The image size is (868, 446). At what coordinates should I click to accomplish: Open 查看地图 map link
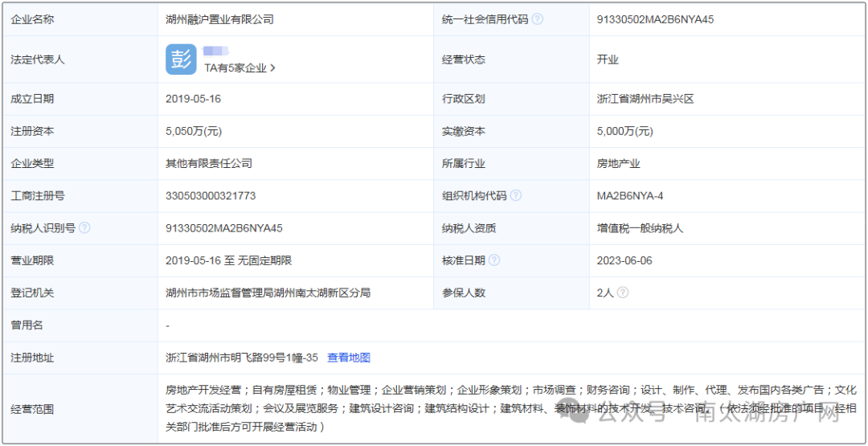tap(349, 358)
